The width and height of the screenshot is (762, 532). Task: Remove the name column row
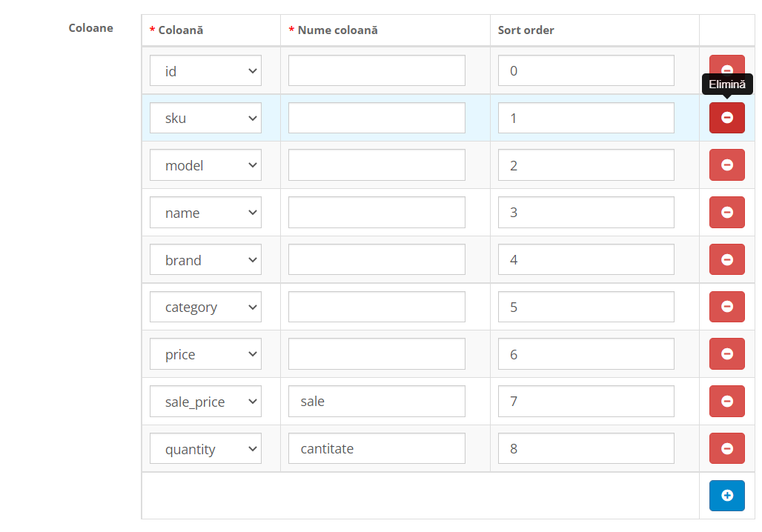[726, 213]
